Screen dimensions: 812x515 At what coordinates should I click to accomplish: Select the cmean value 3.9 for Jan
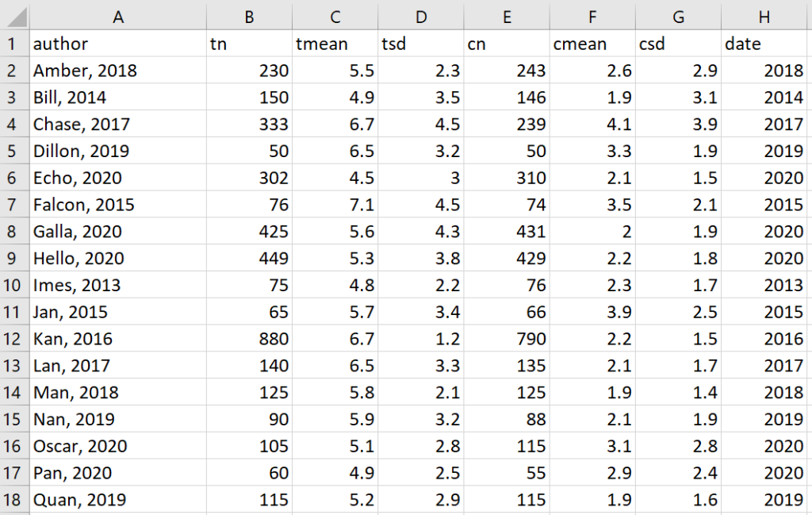[592, 312]
